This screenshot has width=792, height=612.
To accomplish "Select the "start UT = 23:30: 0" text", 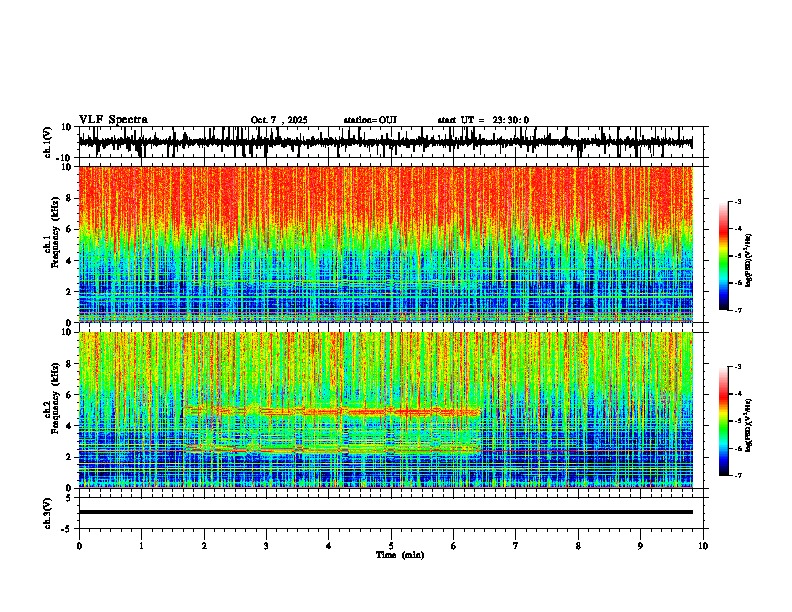I will point(483,120).
